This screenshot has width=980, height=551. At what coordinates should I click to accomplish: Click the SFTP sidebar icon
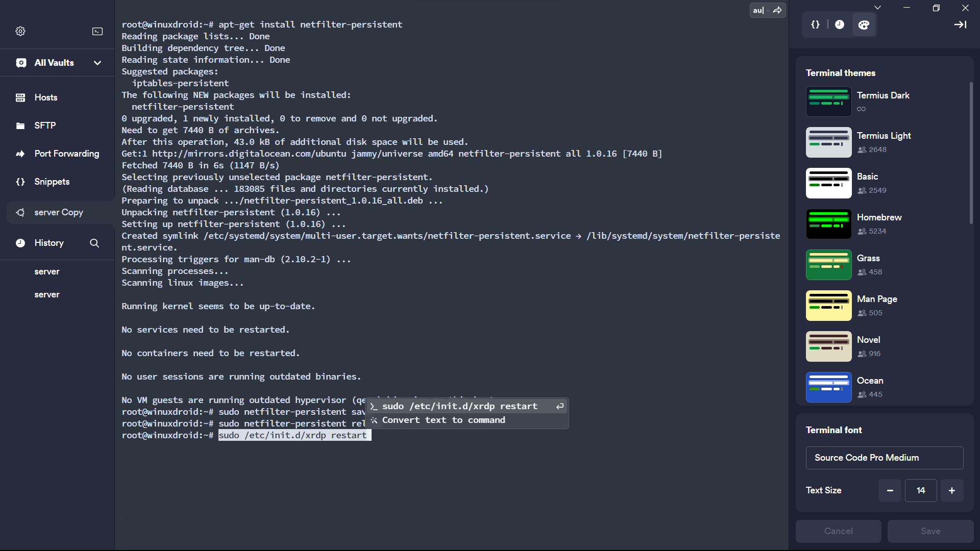click(20, 126)
